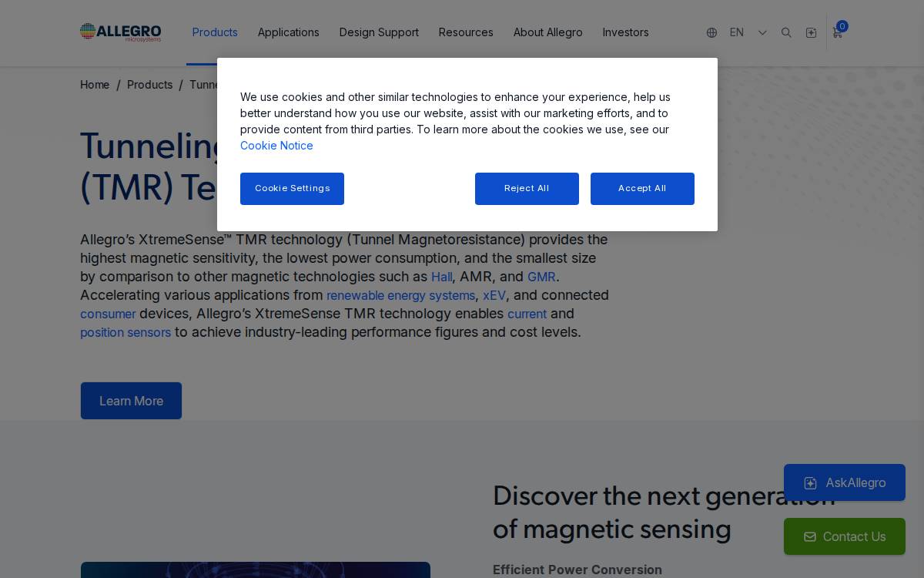Screen dimensions: 924x578
Task: Open the position sensors link
Action: (x=126, y=332)
